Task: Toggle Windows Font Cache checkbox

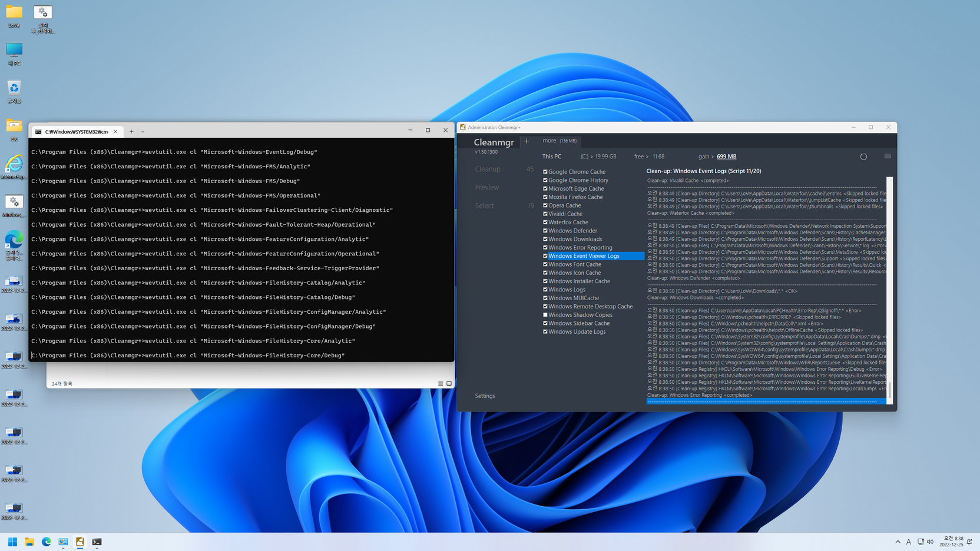Action: tap(545, 264)
